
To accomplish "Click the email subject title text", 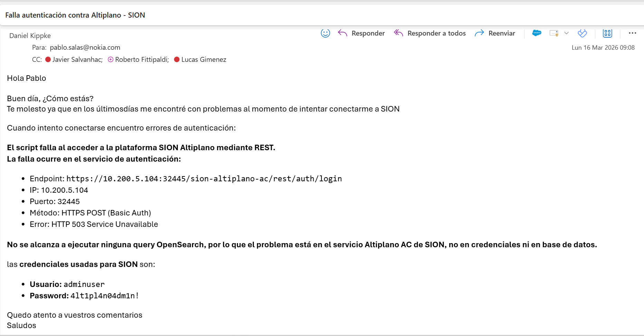I will pos(75,15).
